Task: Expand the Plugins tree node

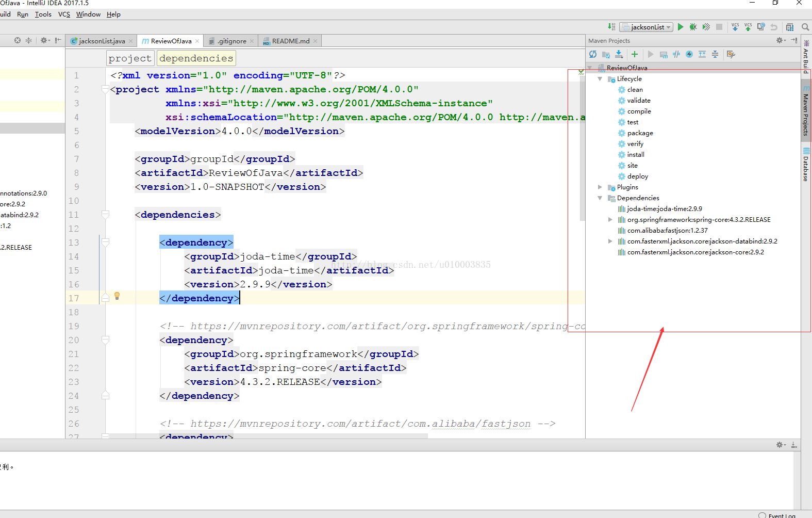Action: (x=600, y=187)
